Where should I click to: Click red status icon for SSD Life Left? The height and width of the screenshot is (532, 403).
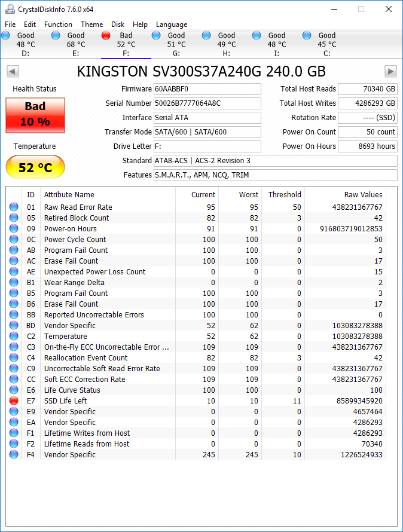pos(14,400)
